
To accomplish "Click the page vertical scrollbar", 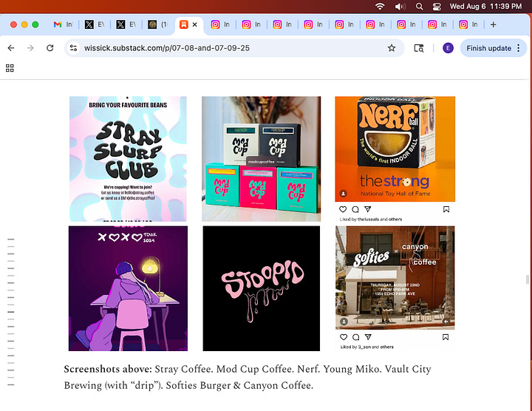I will tap(527, 279).
